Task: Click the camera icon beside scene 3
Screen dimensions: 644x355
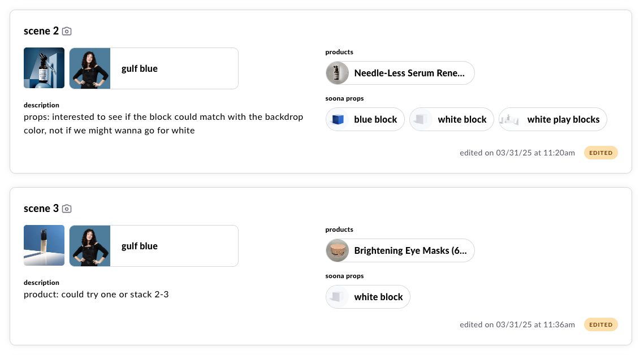Action: coord(67,209)
